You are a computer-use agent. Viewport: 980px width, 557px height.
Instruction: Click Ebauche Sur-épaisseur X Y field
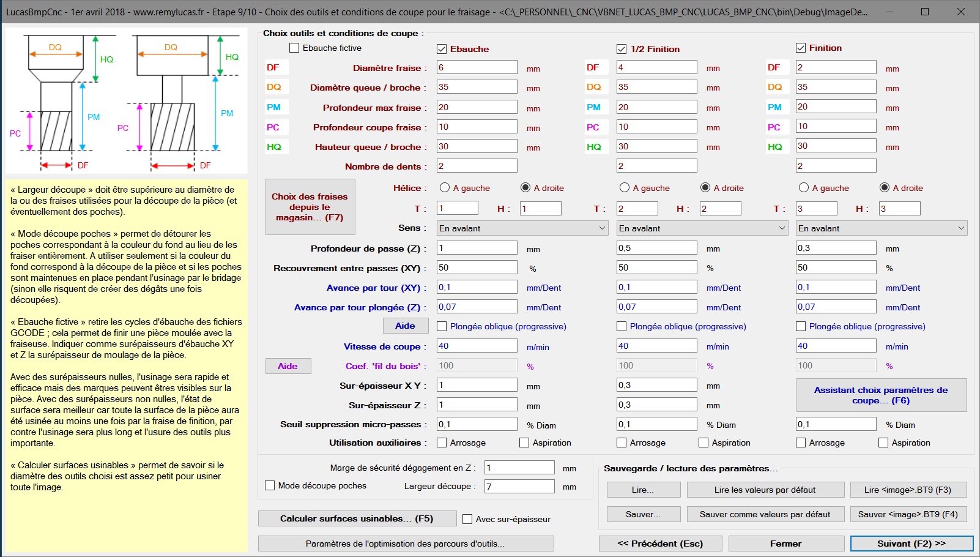click(x=477, y=385)
